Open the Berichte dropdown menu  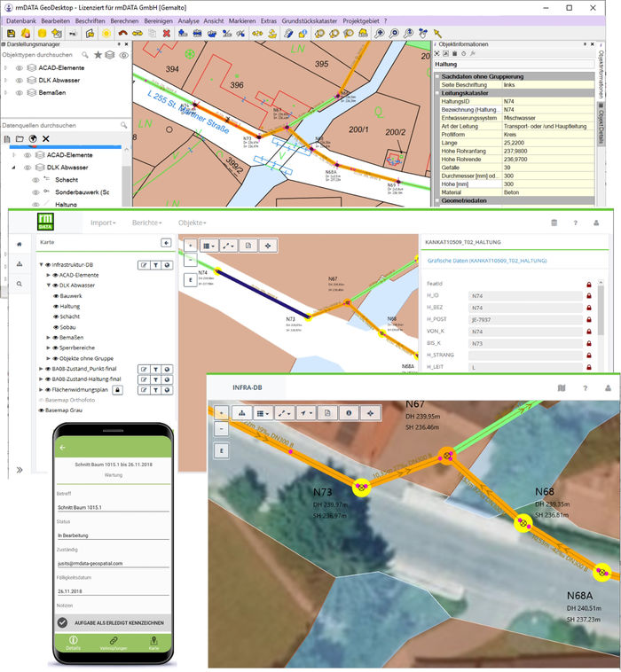[146, 223]
